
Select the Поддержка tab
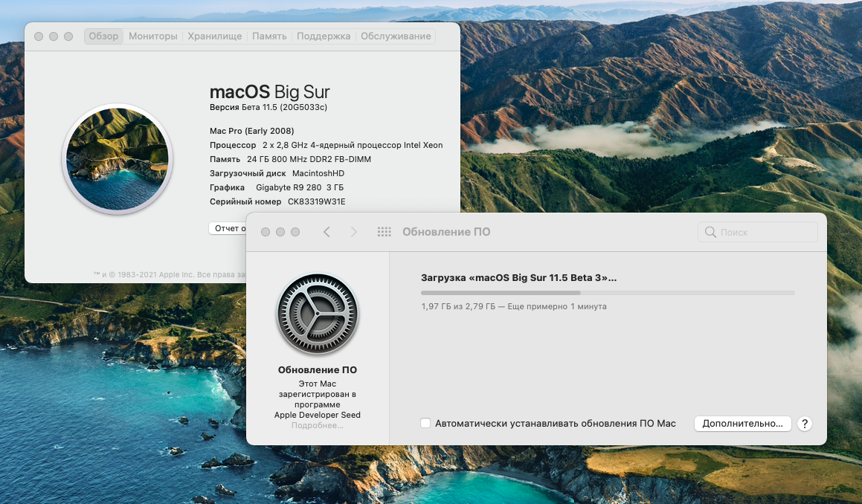point(324,36)
